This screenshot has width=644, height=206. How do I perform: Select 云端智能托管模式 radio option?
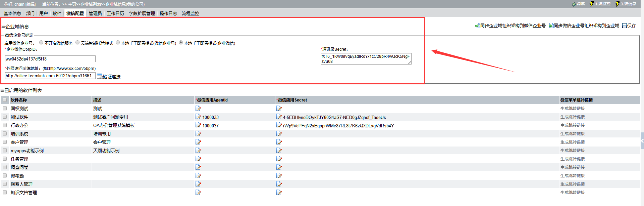(x=77, y=43)
